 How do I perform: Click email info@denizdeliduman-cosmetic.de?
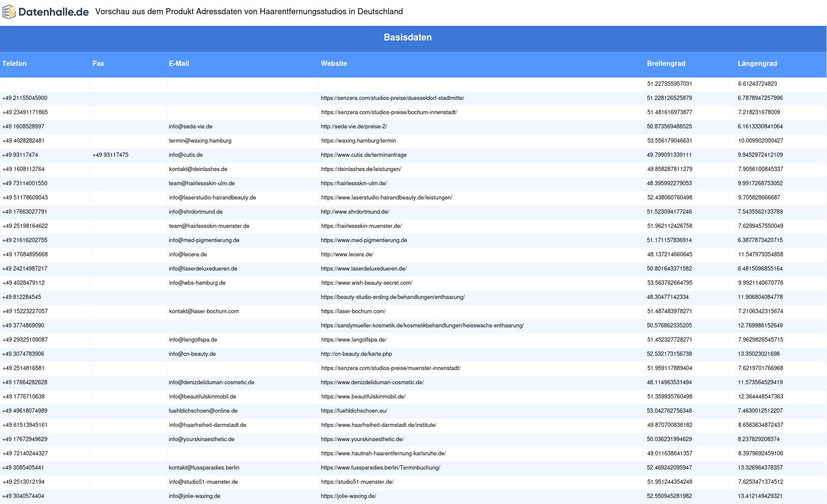point(211,383)
